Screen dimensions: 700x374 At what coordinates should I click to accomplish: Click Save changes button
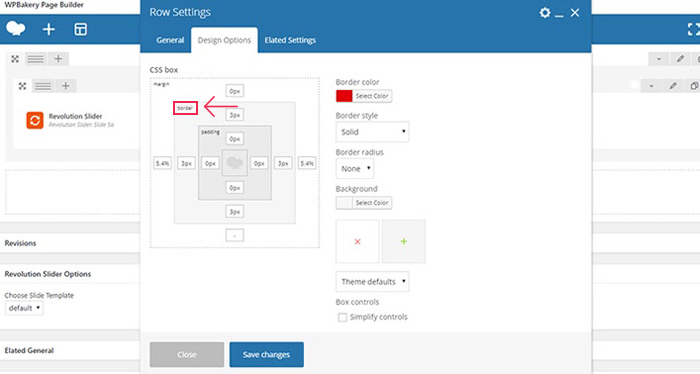(x=267, y=354)
